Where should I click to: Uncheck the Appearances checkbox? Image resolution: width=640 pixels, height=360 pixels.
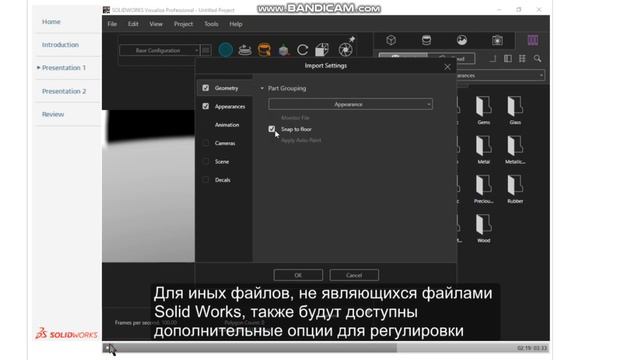tap(205, 106)
